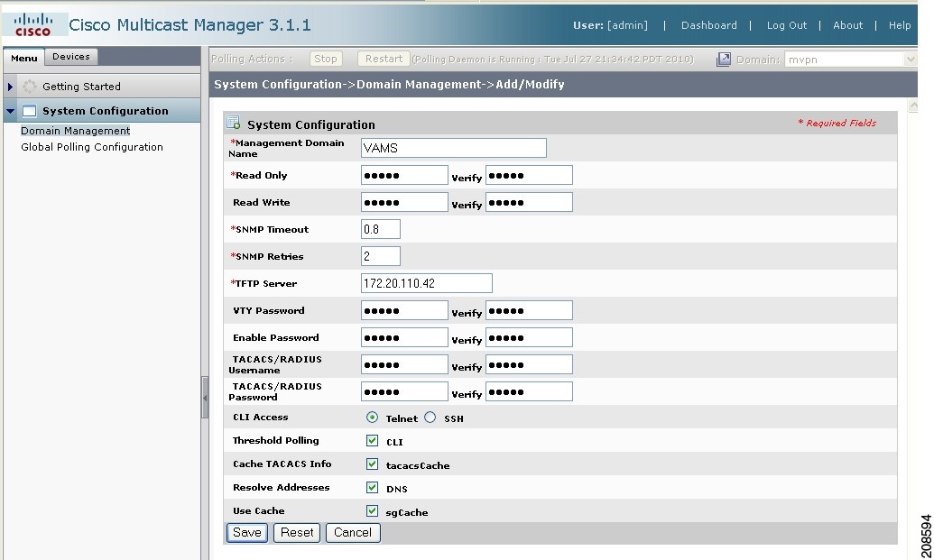Select the SSH radio button

click(x=430, y=418)
